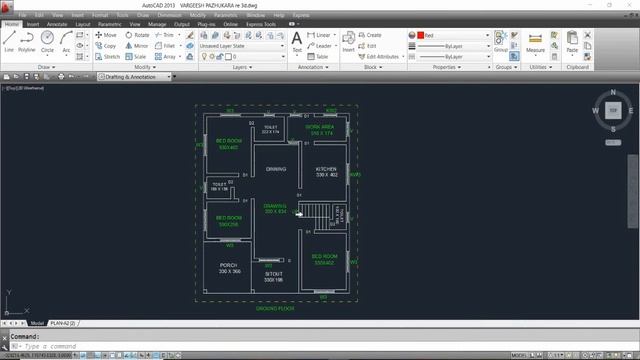
Task: Open the lineweight ByLayer dropdown
Action: point(453,46)
